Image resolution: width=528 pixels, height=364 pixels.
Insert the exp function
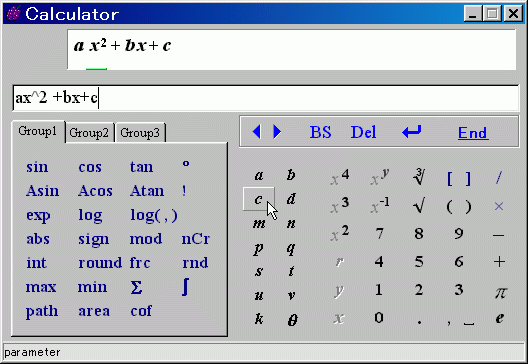(x=38, y=216)
